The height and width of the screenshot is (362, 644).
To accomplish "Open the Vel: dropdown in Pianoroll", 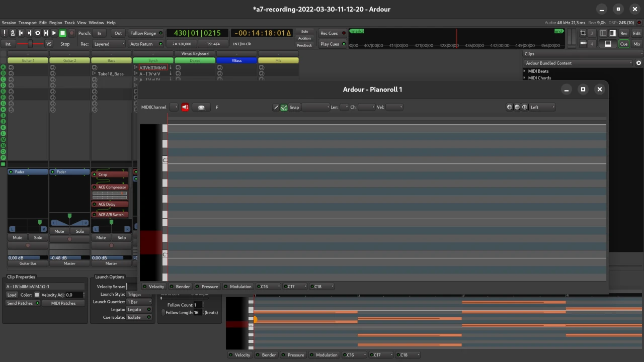I will (x=394, y=107).
